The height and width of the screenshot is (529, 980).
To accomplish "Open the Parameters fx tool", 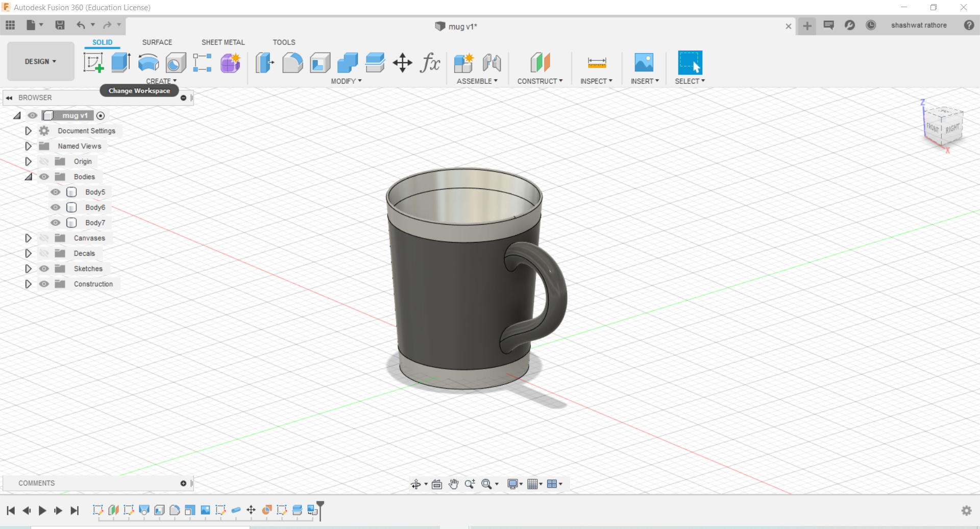I will tap(430, 63).
